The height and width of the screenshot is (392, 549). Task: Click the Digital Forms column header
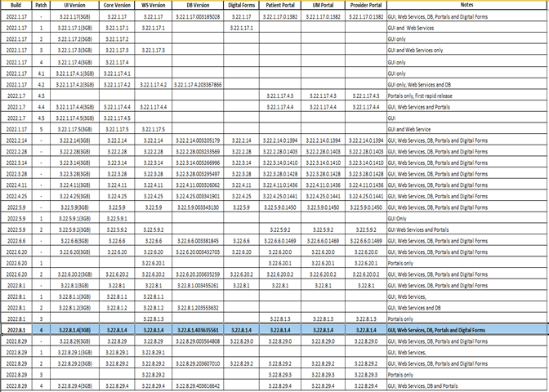240,5
